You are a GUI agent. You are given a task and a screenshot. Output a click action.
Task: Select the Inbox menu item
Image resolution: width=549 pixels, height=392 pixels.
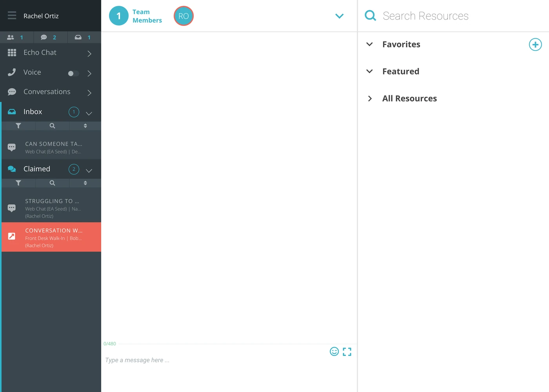33,112
